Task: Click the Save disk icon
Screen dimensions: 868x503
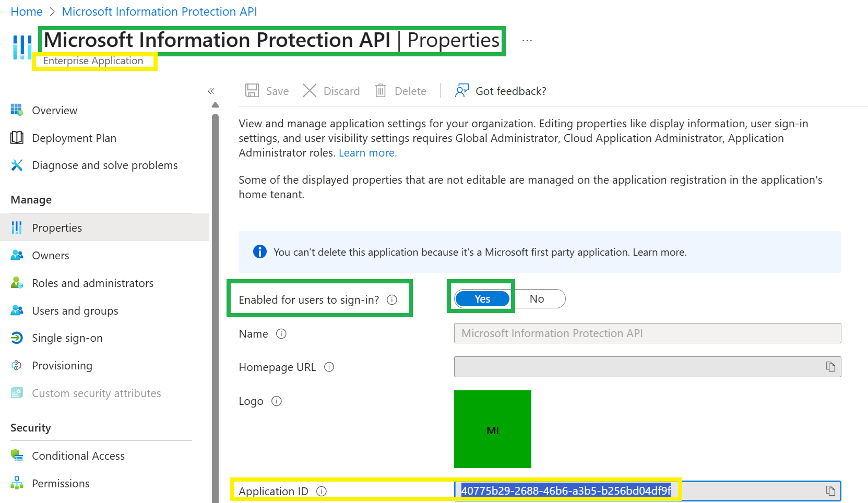Action: [252, 91]
